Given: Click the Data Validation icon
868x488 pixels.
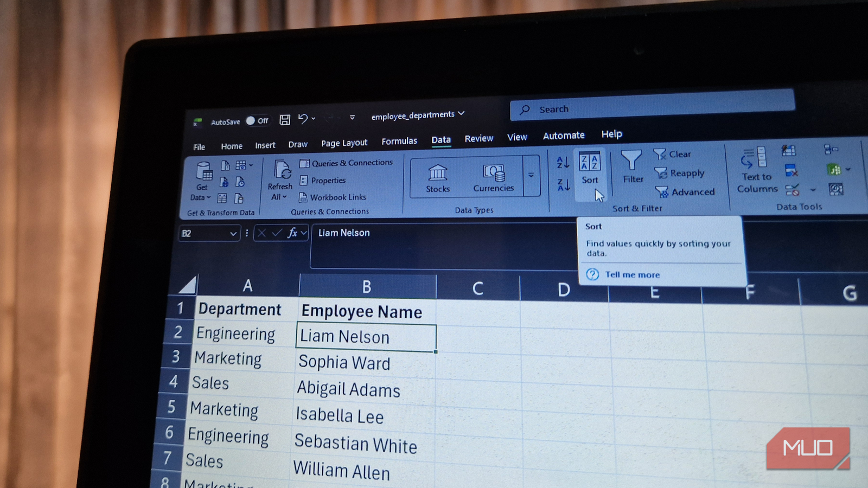Looking at the screenshot, I should click(x=793, y=190).
